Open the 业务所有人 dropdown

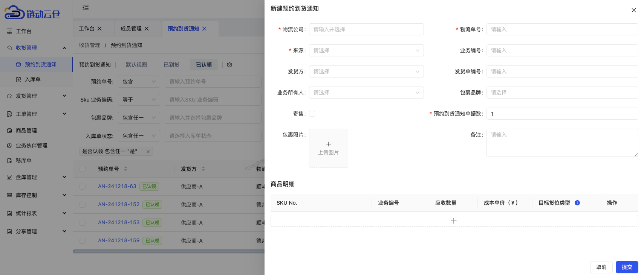[x=366, y=93]
